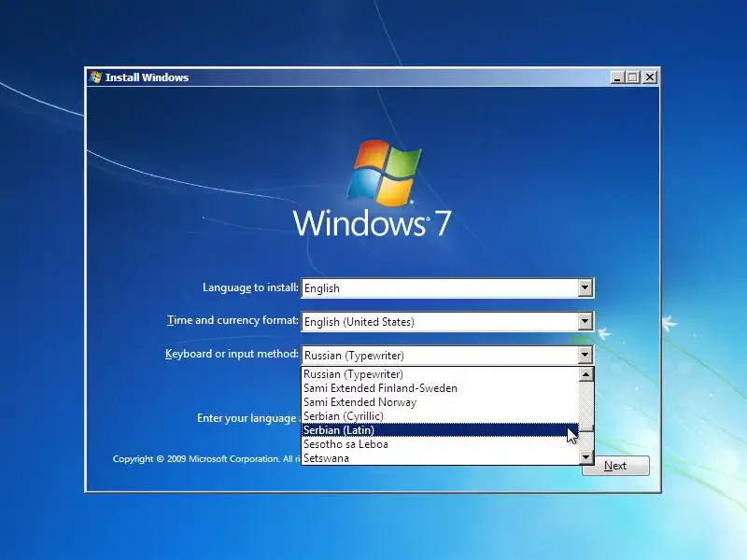Maximize the Install Windows window
The width and height of the screenshot is (747, 560).
[633, 77]
